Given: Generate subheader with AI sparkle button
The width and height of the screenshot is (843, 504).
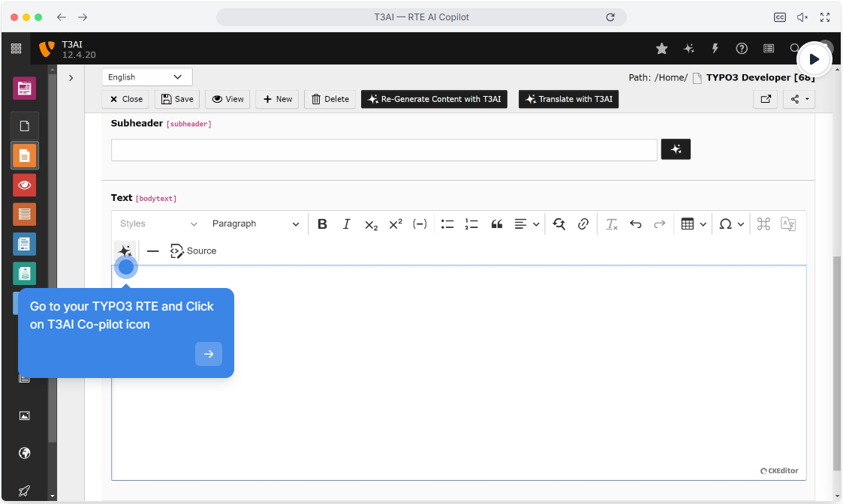Looking at the screenshot, I should pyautogui.click(x=676, y=149).
